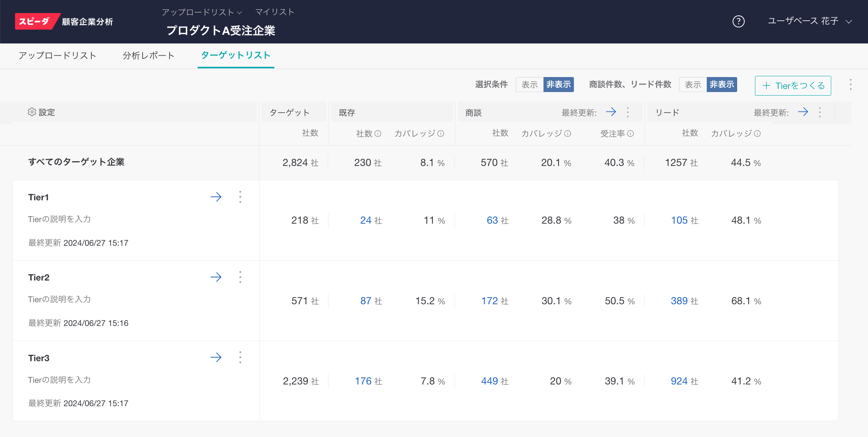Open Tier2 既存 87 社 link

tap(366, 301)
